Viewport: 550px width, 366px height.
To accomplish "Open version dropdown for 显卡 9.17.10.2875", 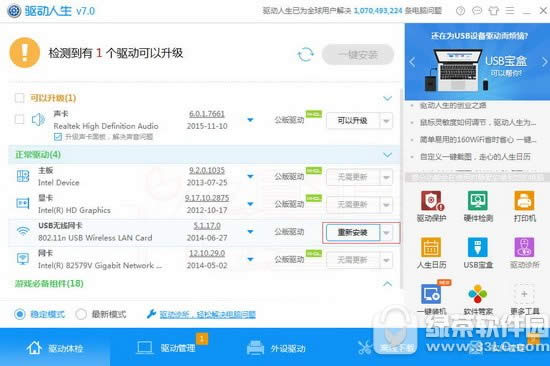I will pyautogui.click(x=250, y=204).
